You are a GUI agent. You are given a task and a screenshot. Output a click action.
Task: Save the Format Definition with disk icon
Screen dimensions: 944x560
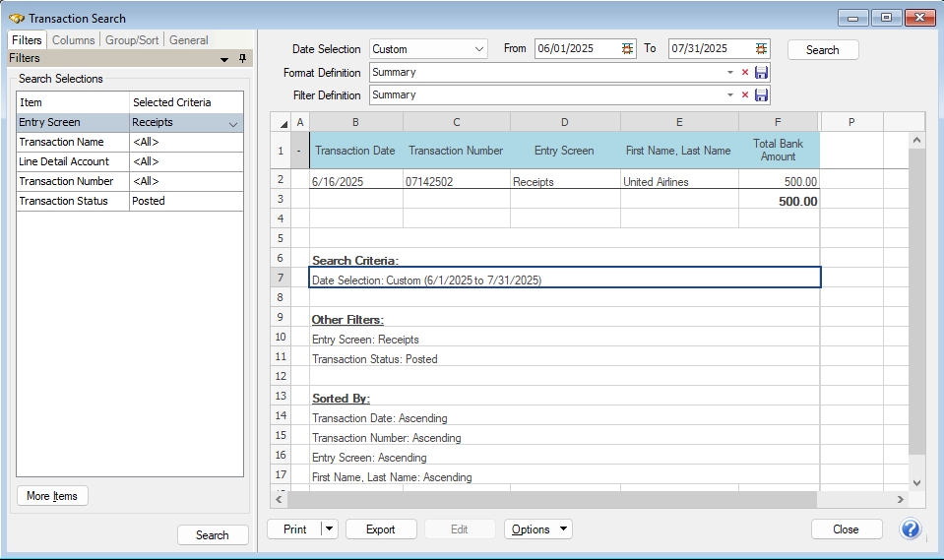[x=761, y=73]
